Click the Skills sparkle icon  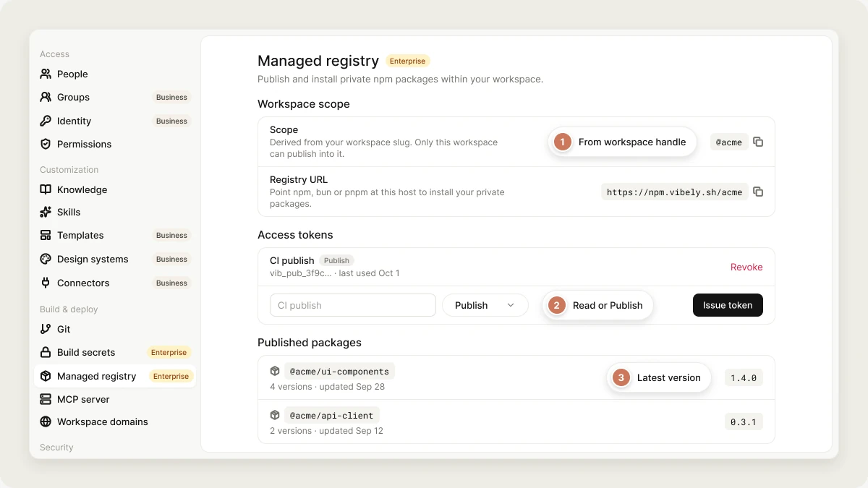pyautogui.click(x=46, y=212)
